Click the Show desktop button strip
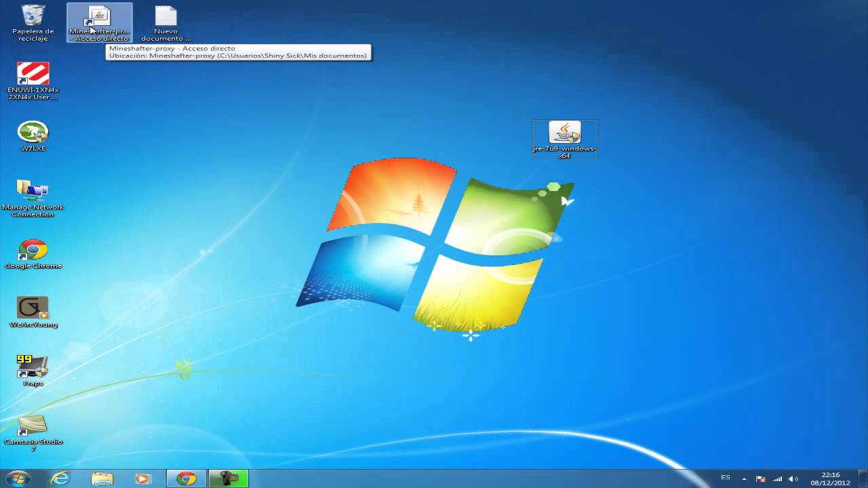Screen dimensions: 868x488 point(863,479)
